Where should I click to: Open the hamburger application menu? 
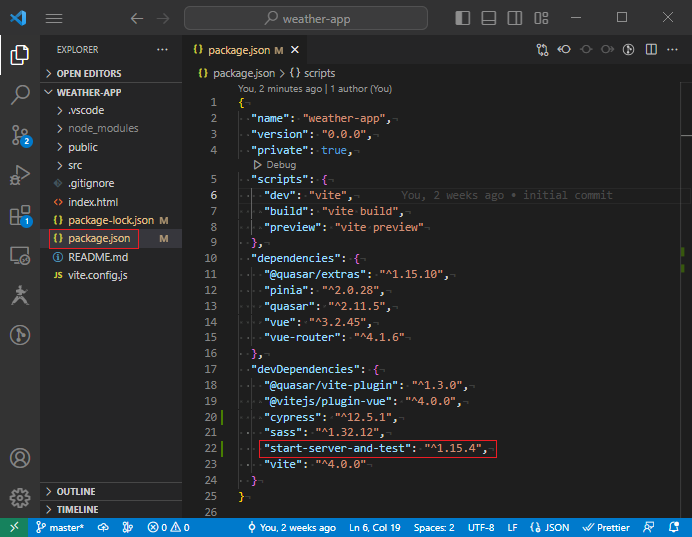[54, 18]
